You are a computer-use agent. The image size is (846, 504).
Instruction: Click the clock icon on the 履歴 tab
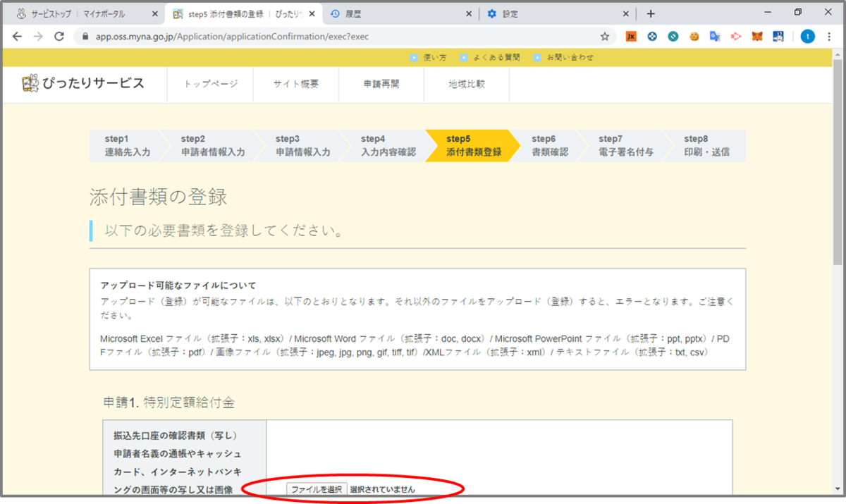[335, 12]
